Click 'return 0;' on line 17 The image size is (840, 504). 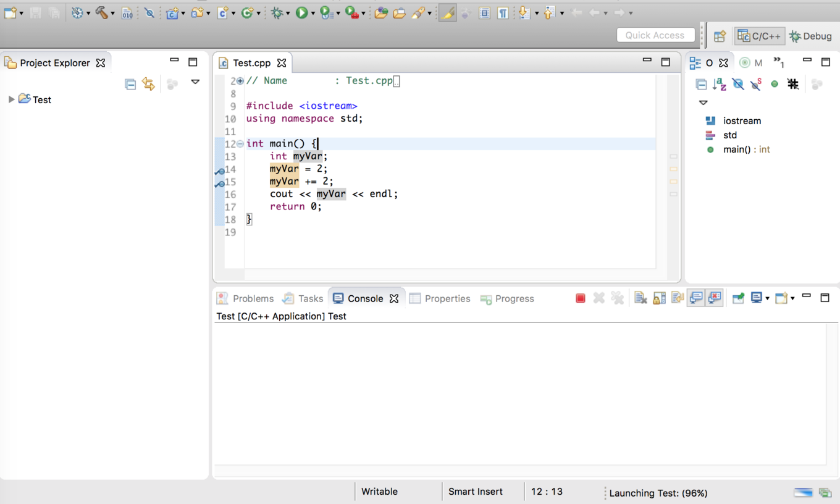click(x=296, y=207)
